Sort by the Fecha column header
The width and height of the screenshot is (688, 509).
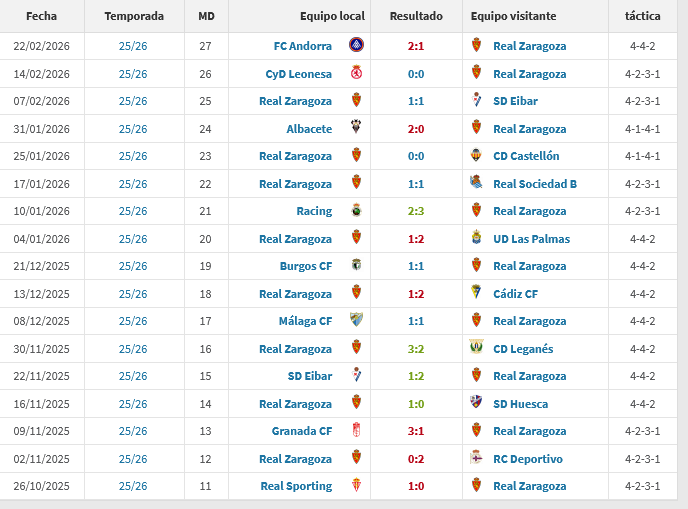click(x=41, y=16)
